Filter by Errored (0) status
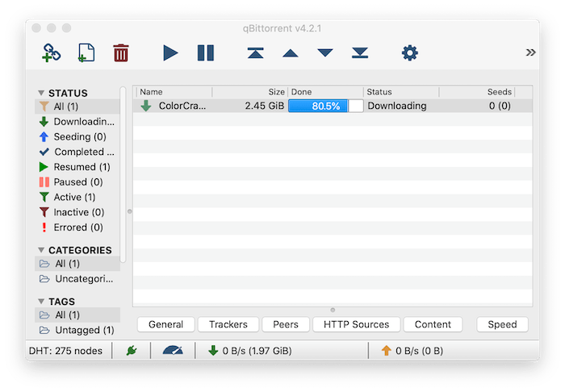The width and height of the screenshot is (565, 392). [x=77, y=227]
